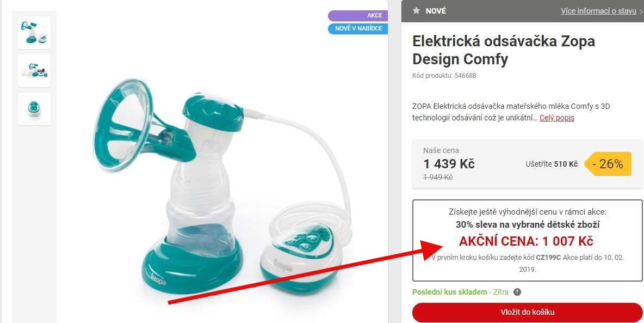The image size is (644, 323).
Task: Select the purple AKCE badge
Action: 358,16
